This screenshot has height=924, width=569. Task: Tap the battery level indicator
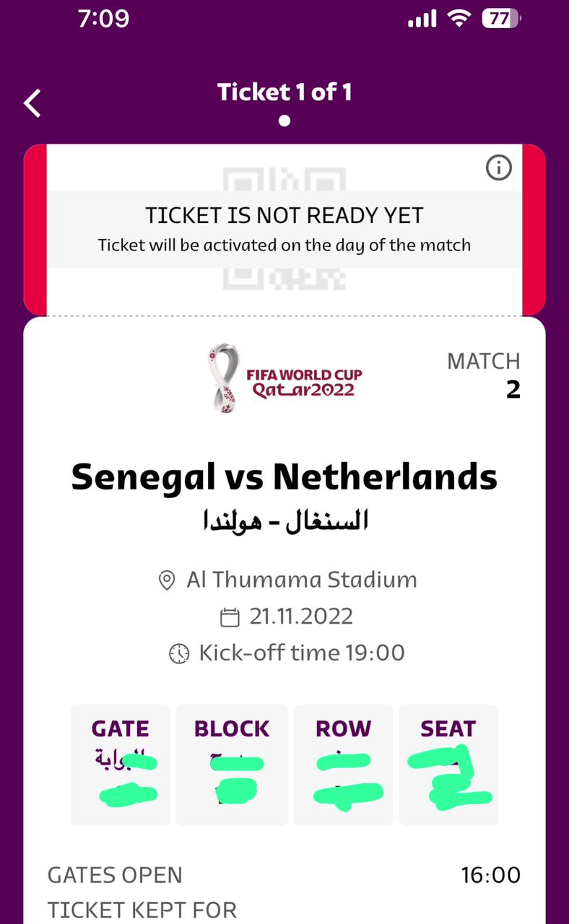coord(501,19)
